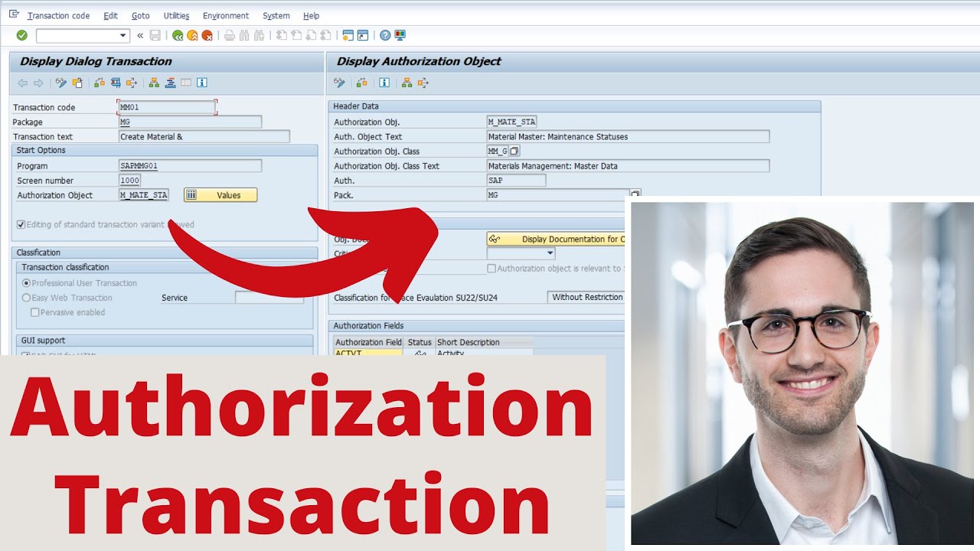
Task: Open the Goto menu
Action: click(140, 15)
